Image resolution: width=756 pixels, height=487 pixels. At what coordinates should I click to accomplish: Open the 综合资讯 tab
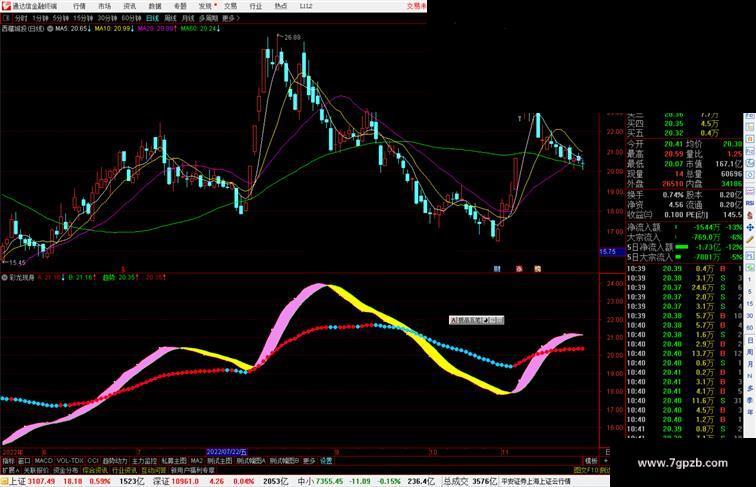(95, 470)
